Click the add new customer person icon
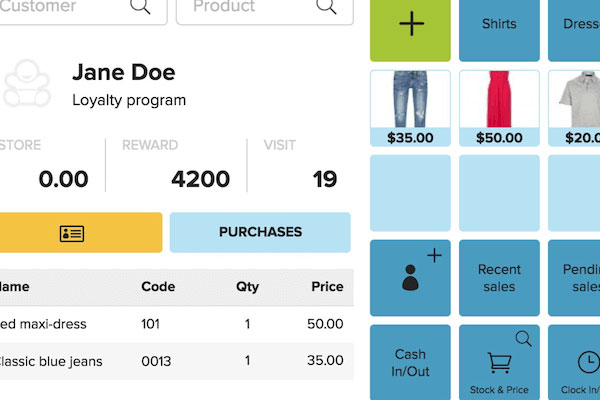The image size is (600, 400). click(410, 278)
